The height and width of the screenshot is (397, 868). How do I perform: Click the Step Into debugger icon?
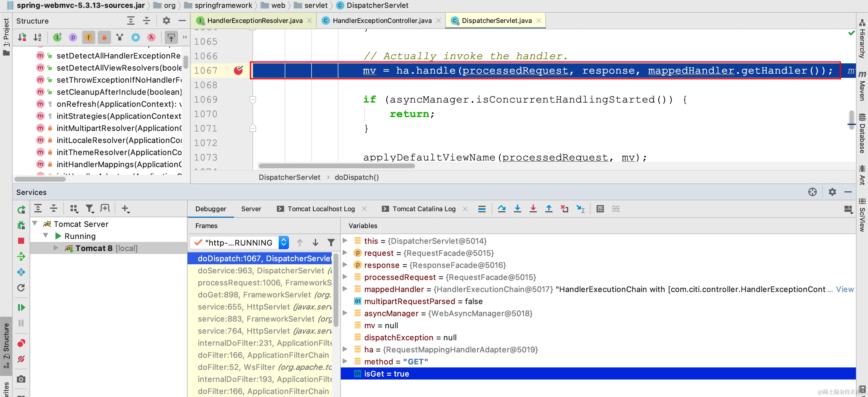517,209
